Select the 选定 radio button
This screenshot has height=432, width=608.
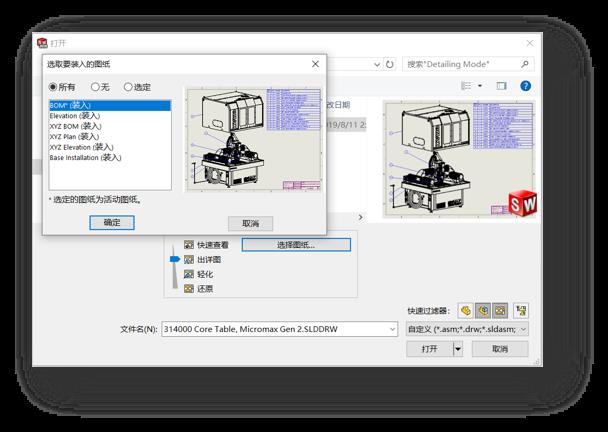128,87
